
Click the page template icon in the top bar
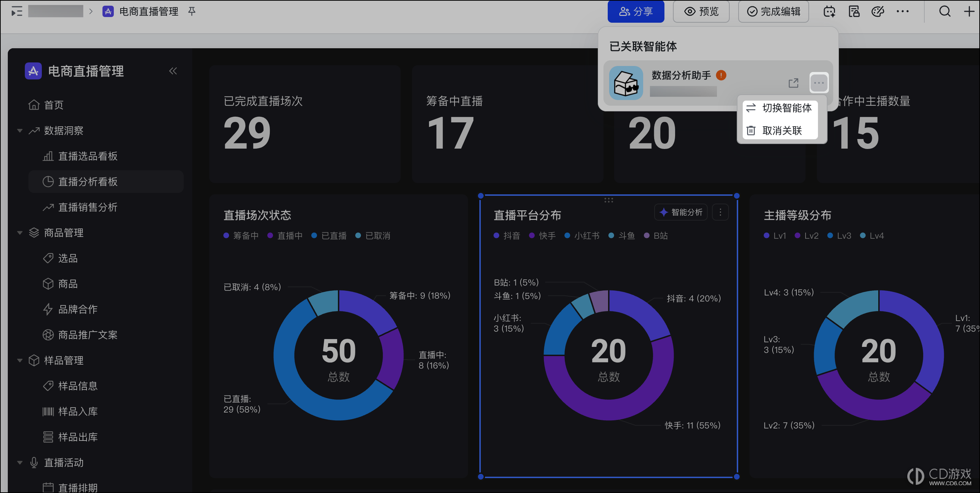(854, 11)
